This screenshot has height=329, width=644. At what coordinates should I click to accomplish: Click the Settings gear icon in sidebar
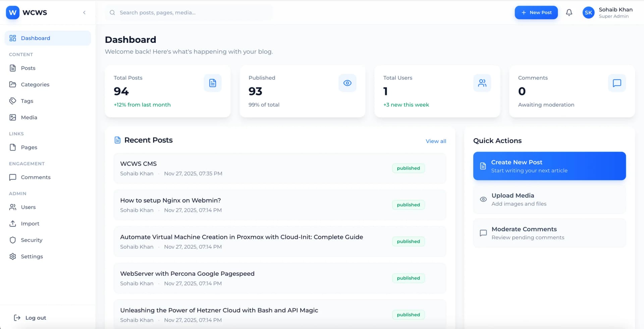click(13, 256)
